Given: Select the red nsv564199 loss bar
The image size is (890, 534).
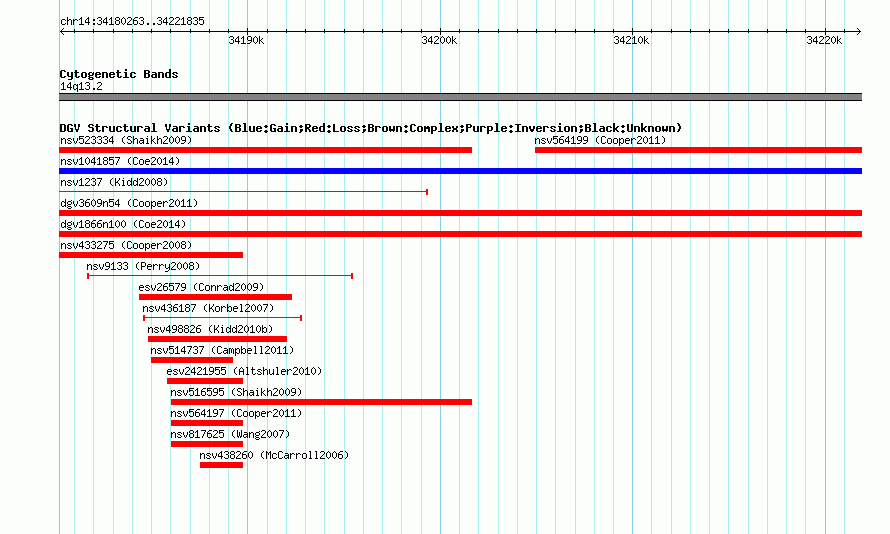Looking at the screenshot, I should pyautogui.click(x=698, y=150).
